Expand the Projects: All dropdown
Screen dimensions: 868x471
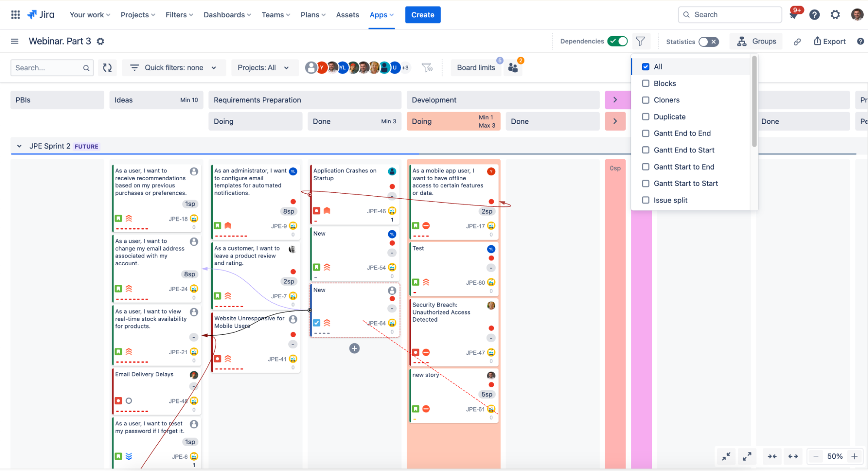pyautogui.click(x=263, y=68)
